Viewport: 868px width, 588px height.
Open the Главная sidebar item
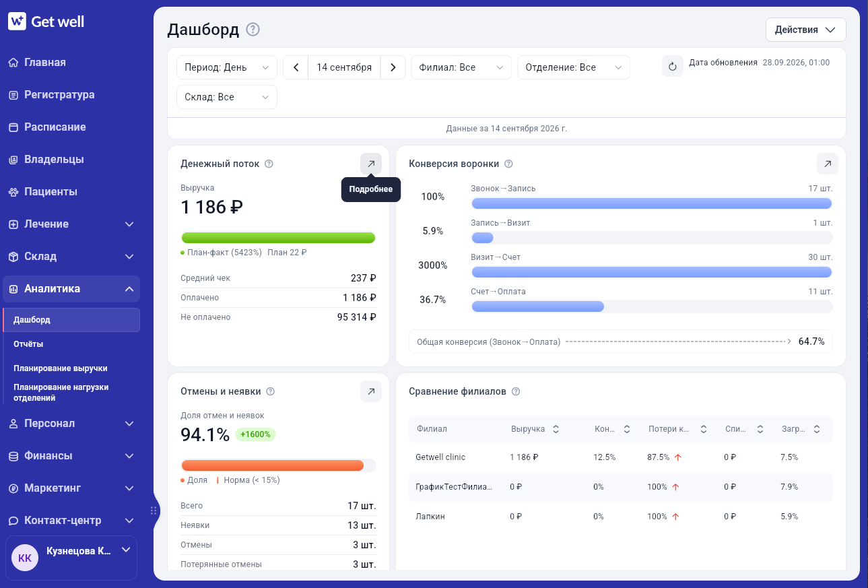coord(71,63)
